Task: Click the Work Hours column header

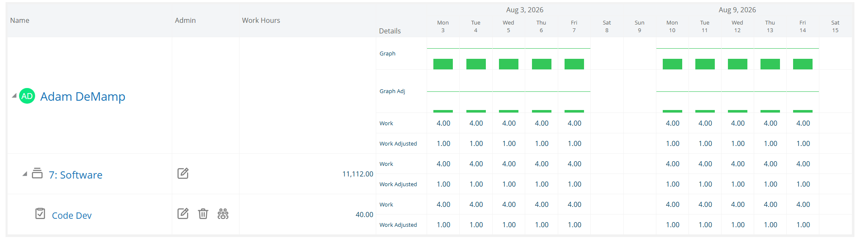Action: [x=261, y=20]
